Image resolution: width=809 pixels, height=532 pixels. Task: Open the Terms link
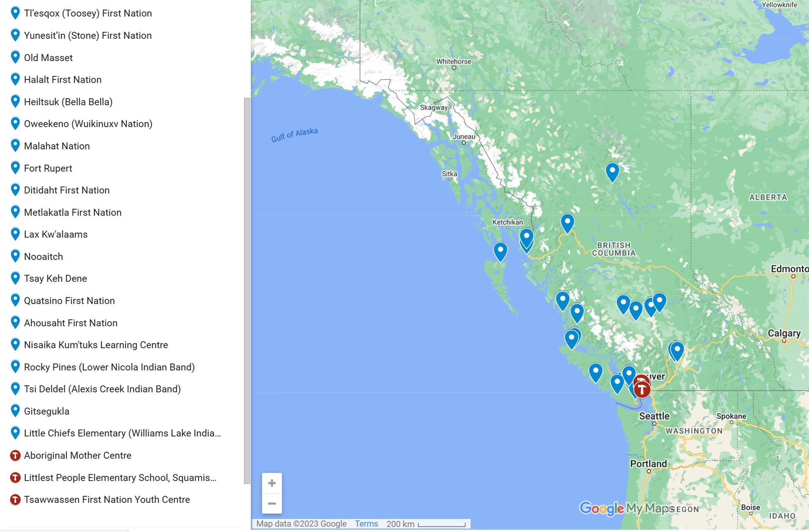[366, 523]
